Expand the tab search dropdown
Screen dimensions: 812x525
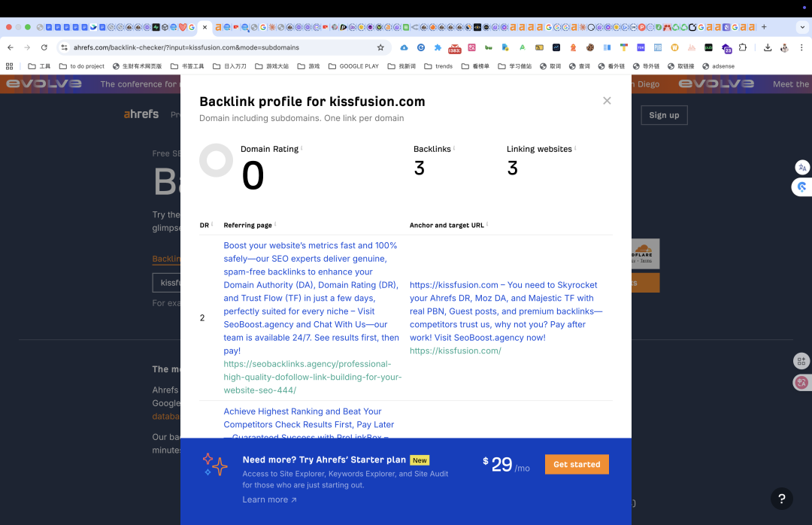click(803, 27)
